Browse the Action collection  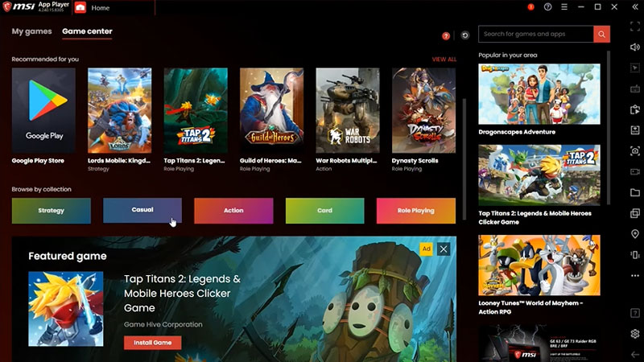(x=233, y=211)
